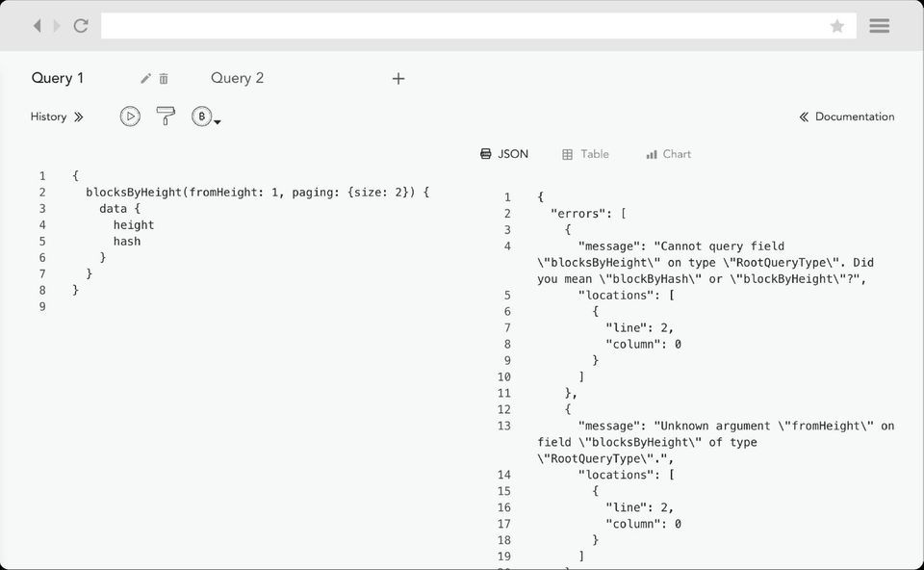Delete Query 1 using the trash icon
This screenshot has height=570, width=924.
pos(164,79)
